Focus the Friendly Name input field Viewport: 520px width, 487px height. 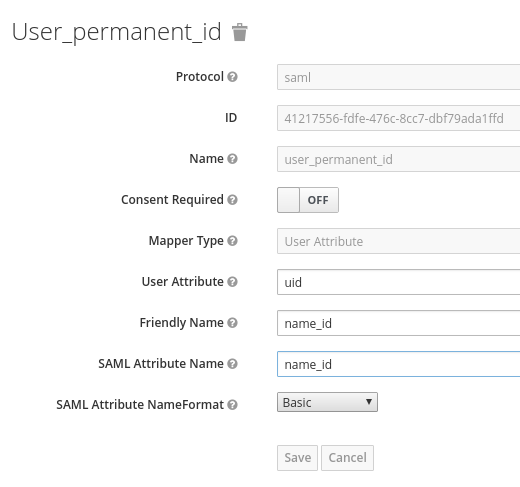398,323
